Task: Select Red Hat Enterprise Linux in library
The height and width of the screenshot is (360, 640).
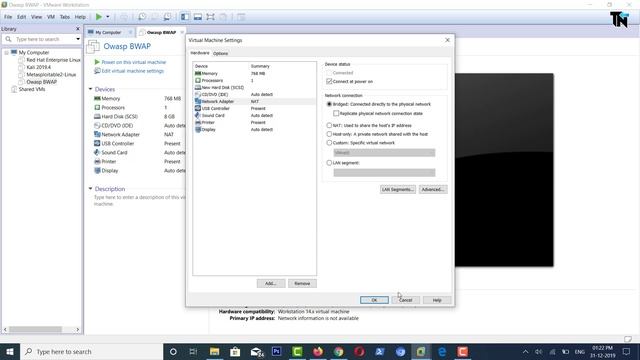Action: coord(53,60)
